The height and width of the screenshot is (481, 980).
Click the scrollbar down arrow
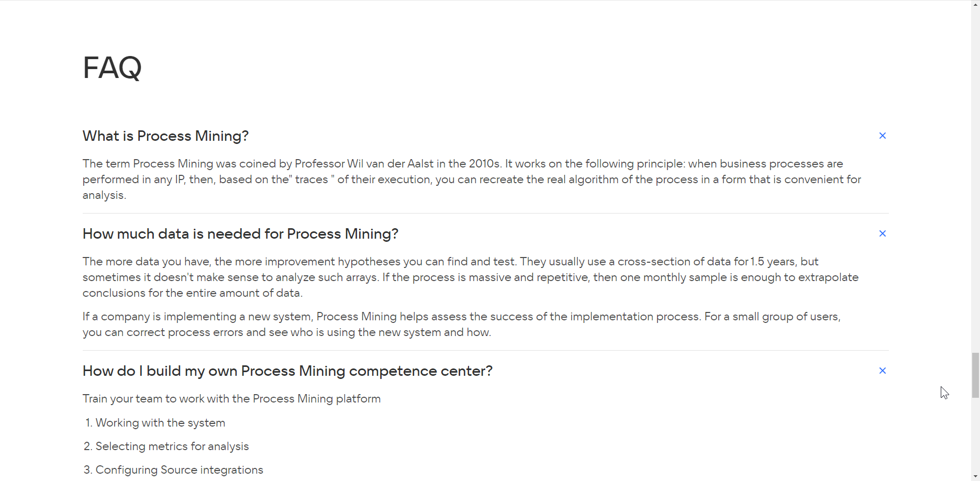[975, 476]
